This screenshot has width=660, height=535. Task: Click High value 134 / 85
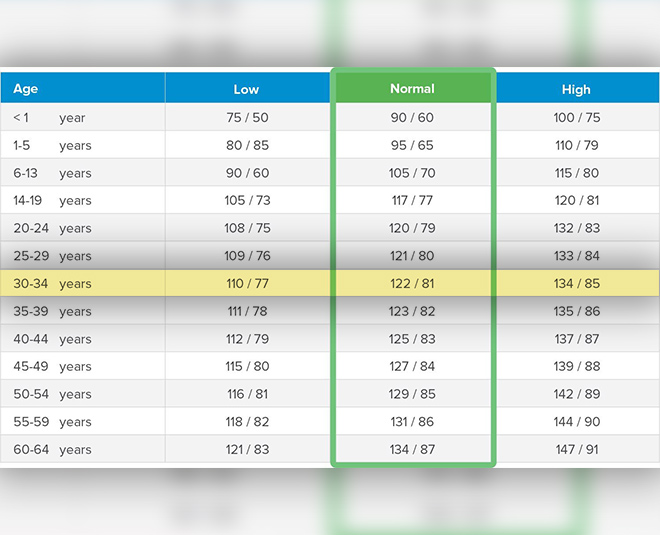576,284
